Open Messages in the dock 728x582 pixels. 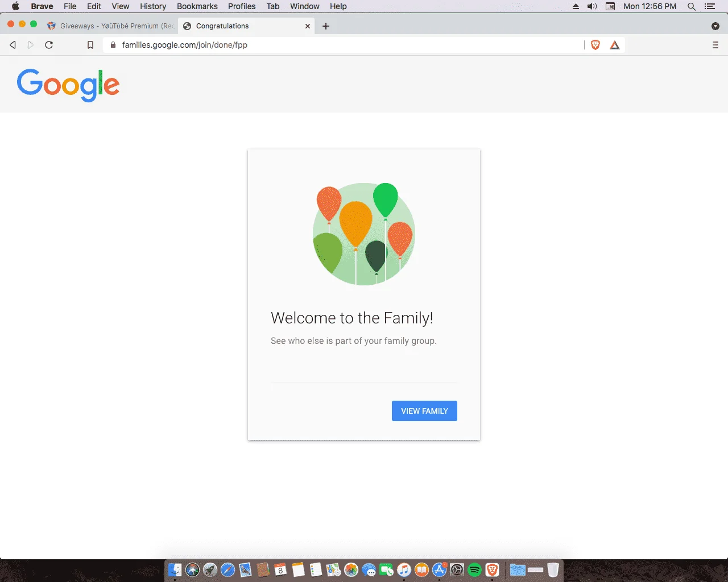point(369,569)
